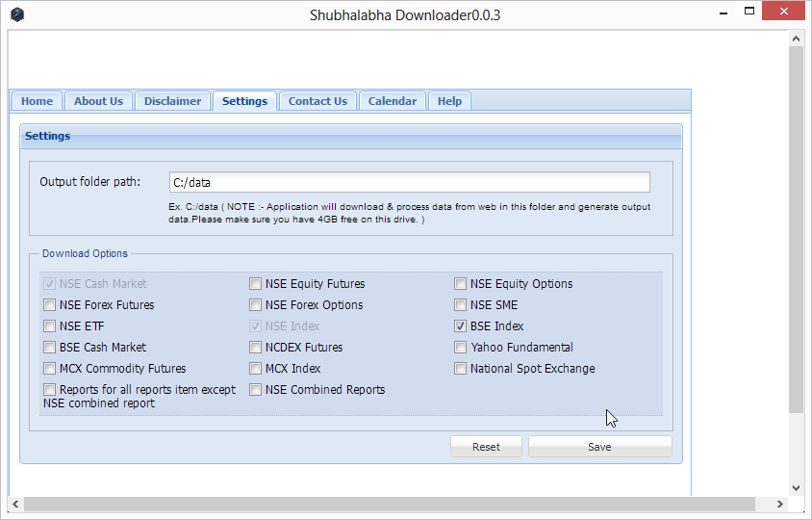The height and width of the screenshot is (520, 812).
Task: Enable NSE Combined Reports checkbox
Action: [255, 390]
